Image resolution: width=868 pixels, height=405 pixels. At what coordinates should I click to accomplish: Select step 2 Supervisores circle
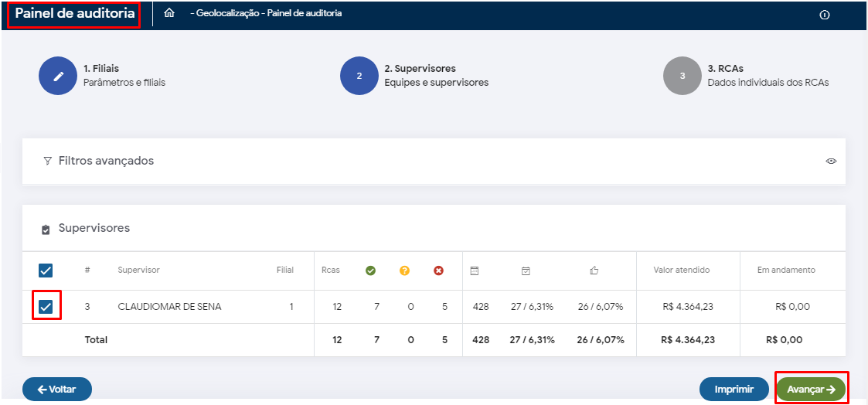(359, 76)
